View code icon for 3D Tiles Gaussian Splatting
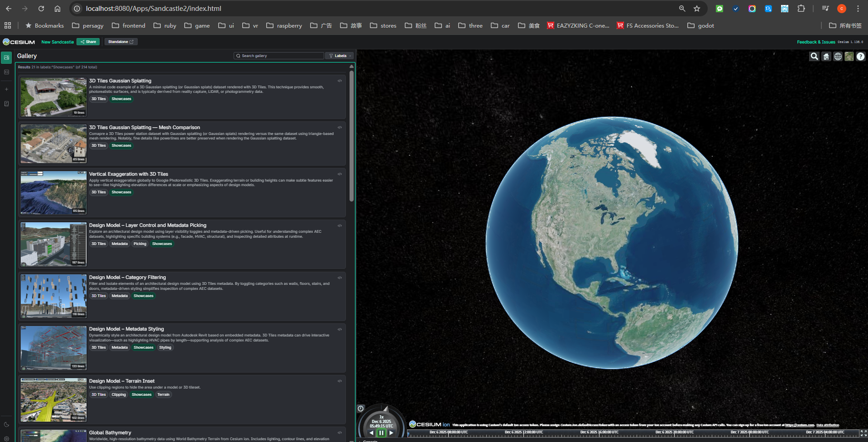The width and height of the screenshot is (868, 442). coord(340,81)
